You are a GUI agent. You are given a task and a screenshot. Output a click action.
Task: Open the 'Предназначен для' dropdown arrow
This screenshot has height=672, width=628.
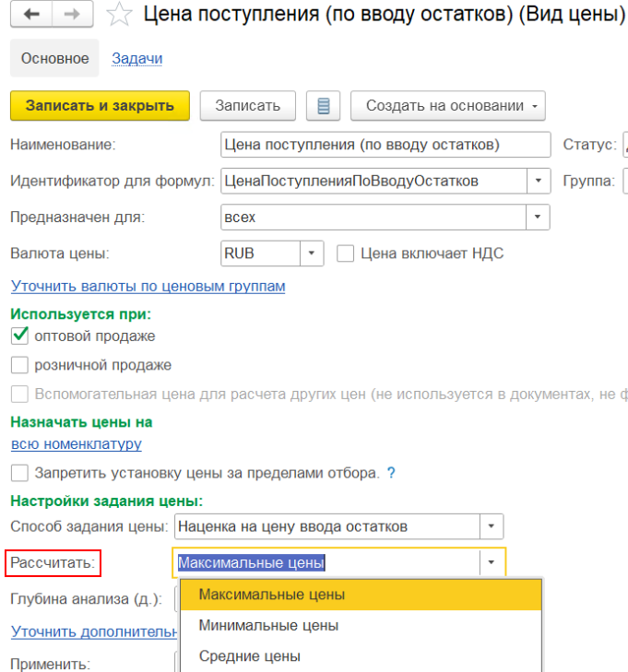click(538, 217)
